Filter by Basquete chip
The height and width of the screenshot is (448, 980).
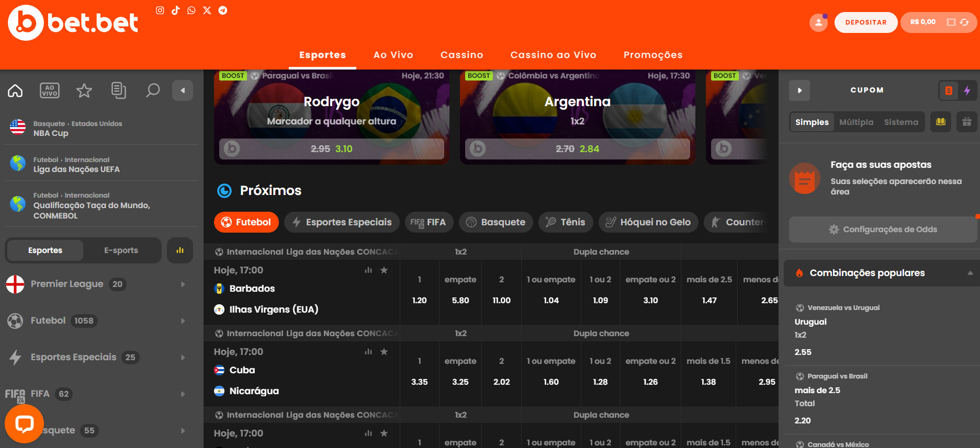[x=496, y=222]
